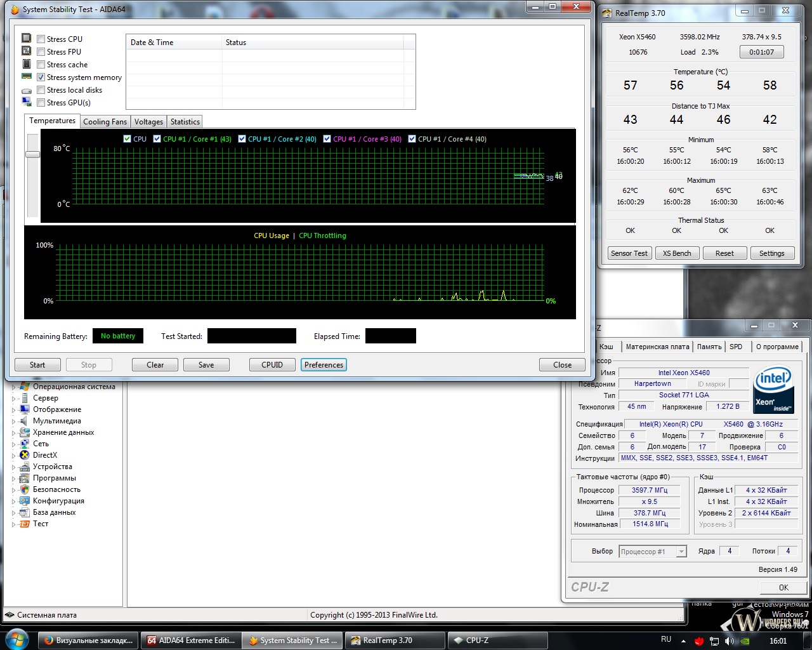Open the Материнская плата tab in CPU-Z

[x=657, y=347]
